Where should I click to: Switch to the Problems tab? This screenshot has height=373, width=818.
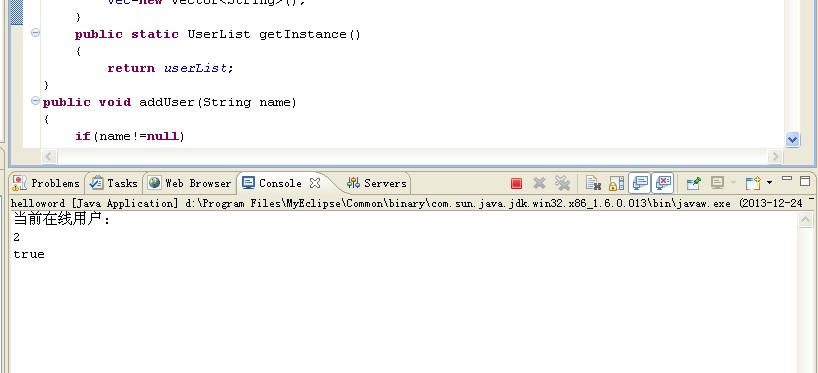click(46, 183)
